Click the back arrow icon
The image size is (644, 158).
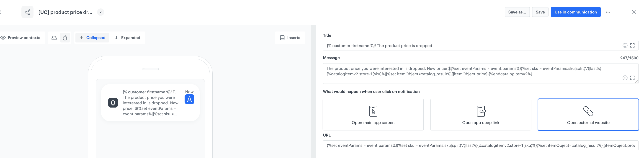point(2,12)
